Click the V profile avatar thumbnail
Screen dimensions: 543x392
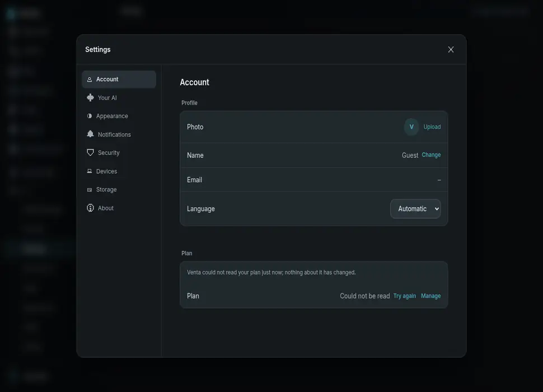[x=411, y=127]
